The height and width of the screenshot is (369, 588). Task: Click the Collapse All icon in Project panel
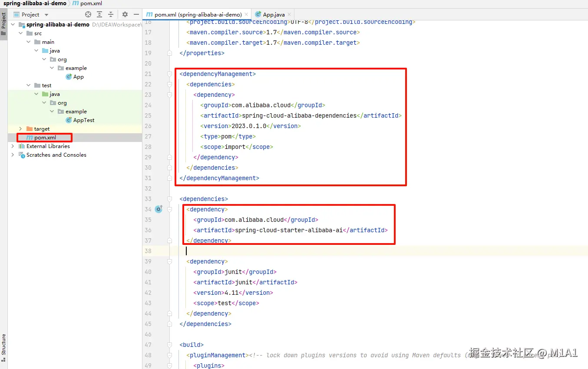111,14
